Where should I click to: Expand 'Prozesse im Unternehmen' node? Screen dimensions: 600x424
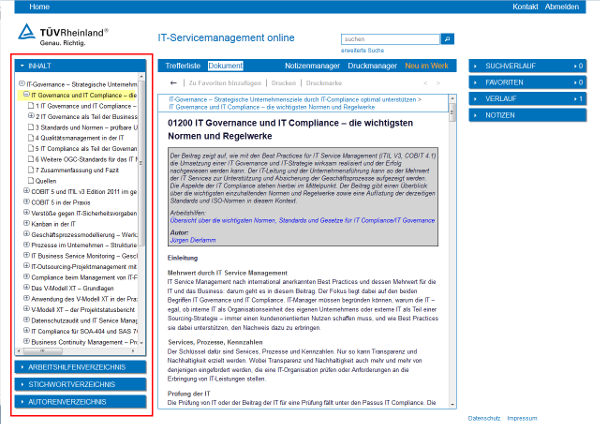(26, 244)
